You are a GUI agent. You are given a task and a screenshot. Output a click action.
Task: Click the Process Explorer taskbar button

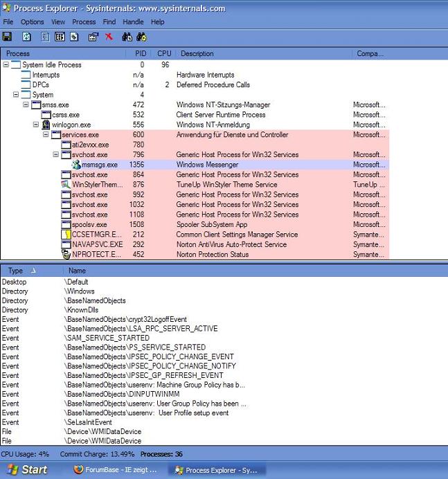217,470
